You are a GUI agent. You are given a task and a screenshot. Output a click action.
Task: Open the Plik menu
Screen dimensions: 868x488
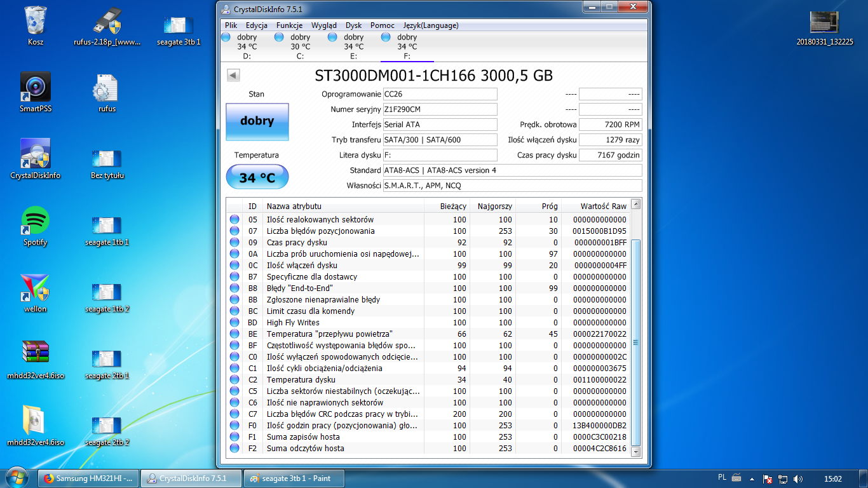(x=231, y=25)
